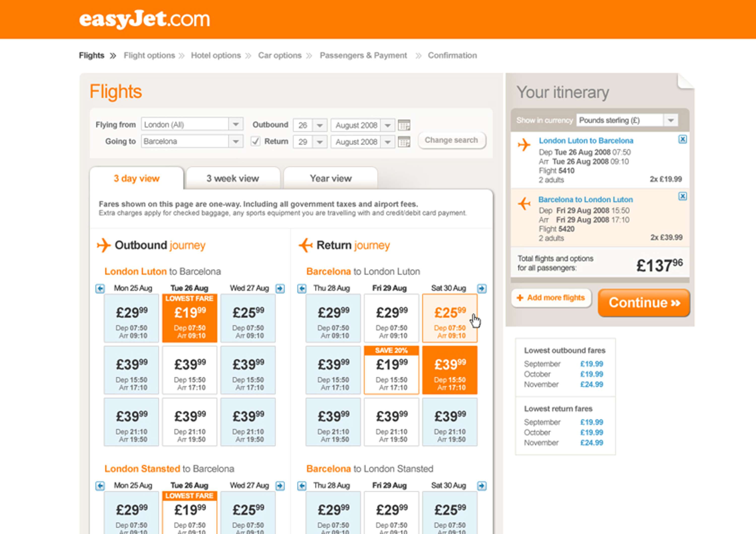Select Luton return Sat 30 Aug £25.99 07:50 fare
This screenshot has width=756, height=534.
(x=450, y=318)
